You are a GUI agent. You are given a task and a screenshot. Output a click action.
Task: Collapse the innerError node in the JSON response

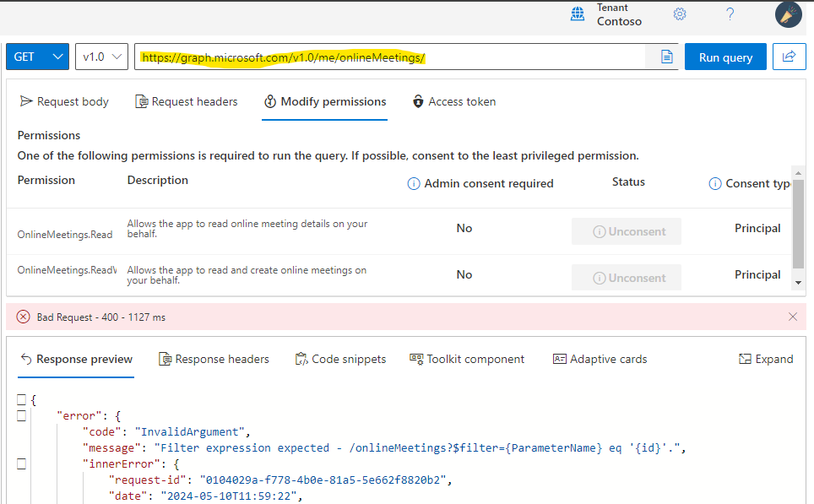pyautogui.click(x=21, y=463)
